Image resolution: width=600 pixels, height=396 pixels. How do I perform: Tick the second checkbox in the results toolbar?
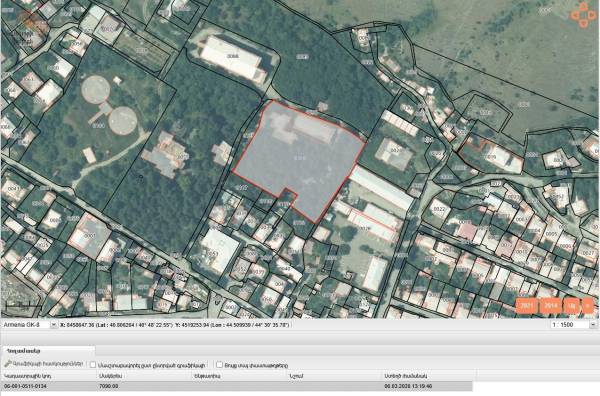tap(219, 365)
